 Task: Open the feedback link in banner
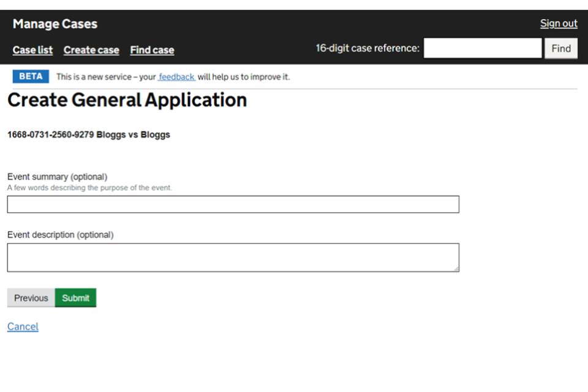click(x=176, y=77)
